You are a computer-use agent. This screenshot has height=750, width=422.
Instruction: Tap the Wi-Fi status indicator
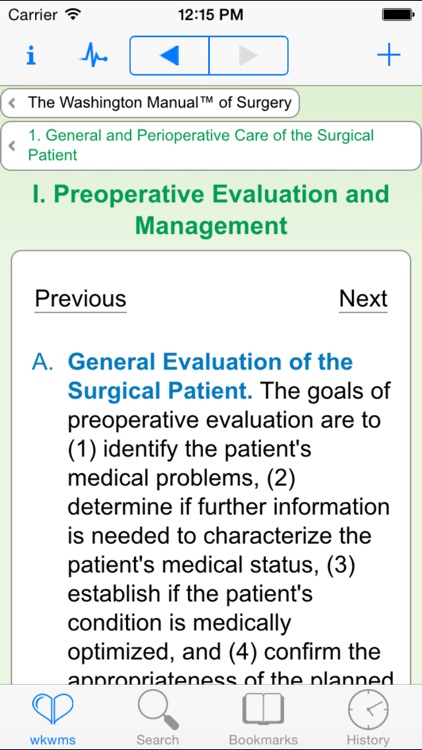(73, 15)
